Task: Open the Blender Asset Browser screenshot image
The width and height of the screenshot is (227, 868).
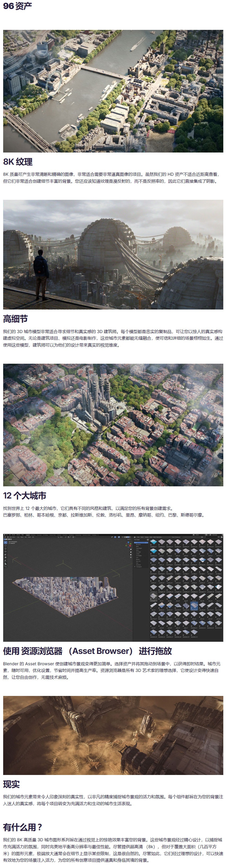Action: (x=113, y=587)
